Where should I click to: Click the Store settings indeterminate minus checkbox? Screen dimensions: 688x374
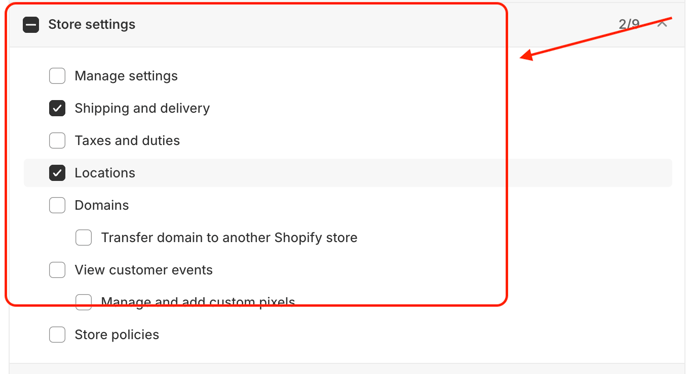pyautogui.click(x=31, y=25)
